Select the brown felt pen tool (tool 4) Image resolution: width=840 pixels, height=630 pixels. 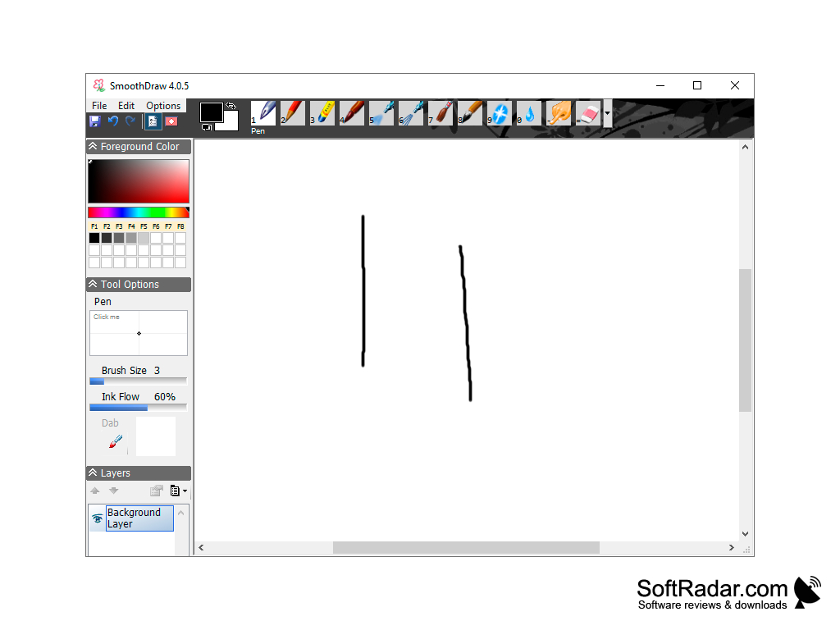352,113
